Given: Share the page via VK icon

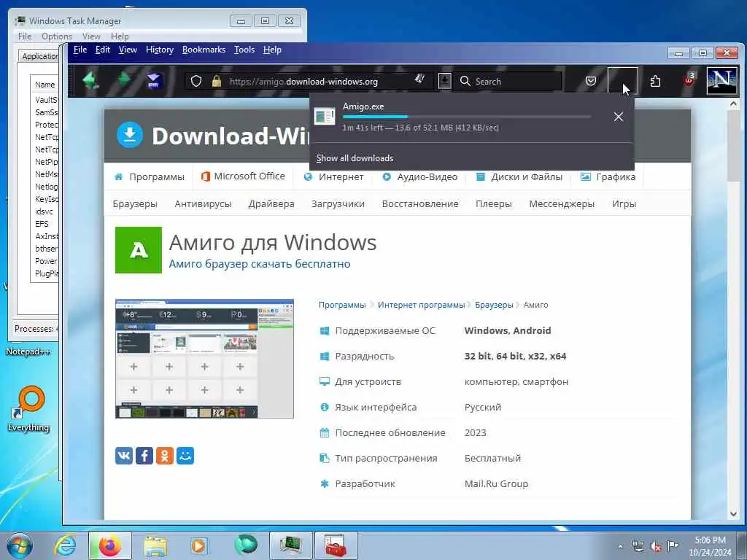Looking at the screenshot, I should tap(124, 456).
